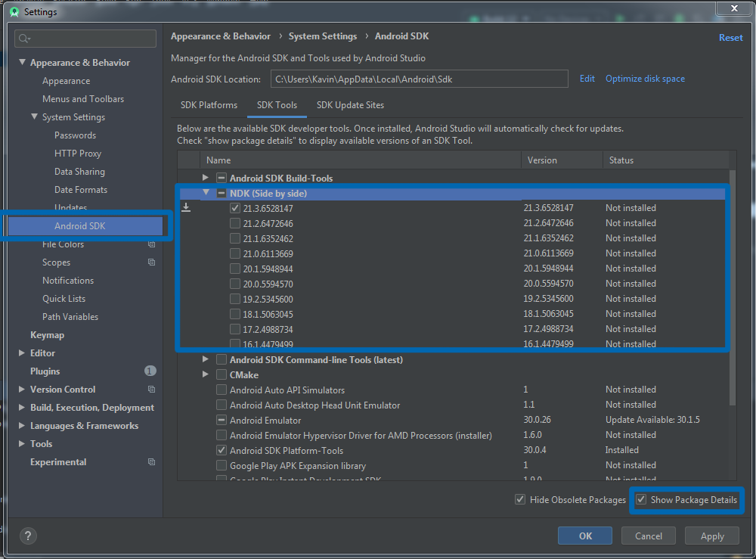Open Appearance settings page
756x559 pixels.
point(66,81)
